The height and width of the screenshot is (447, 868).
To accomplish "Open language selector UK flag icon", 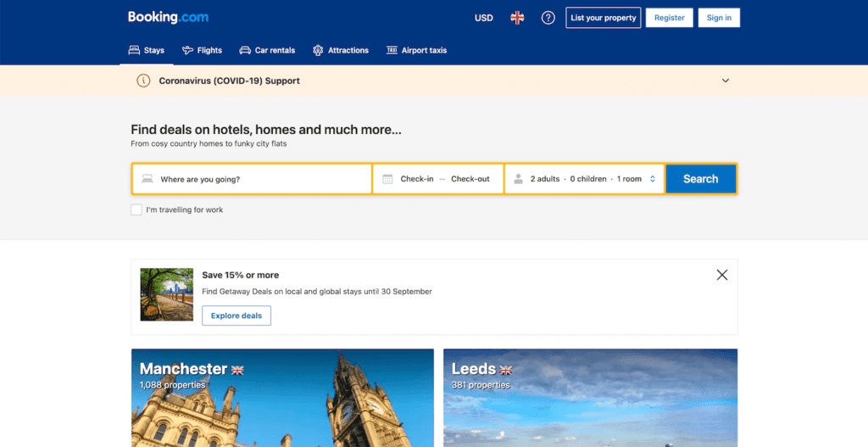I will [x=517, y=18].
